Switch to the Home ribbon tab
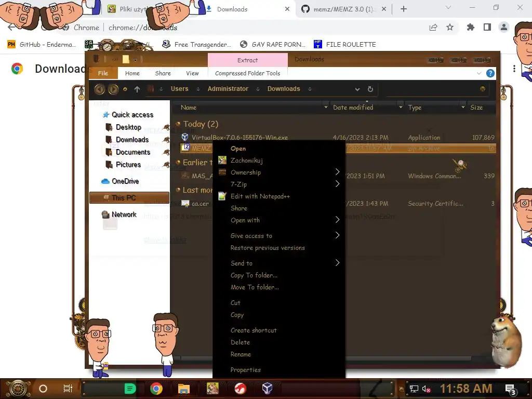Image resolution: width=532 pixels, height=399 pixels. click(132, 73)
